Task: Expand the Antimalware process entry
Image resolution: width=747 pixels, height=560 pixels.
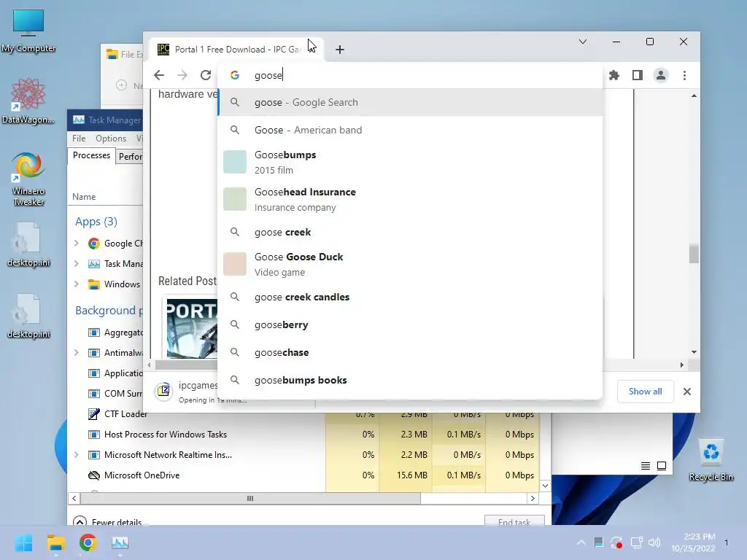Action: 76,353
